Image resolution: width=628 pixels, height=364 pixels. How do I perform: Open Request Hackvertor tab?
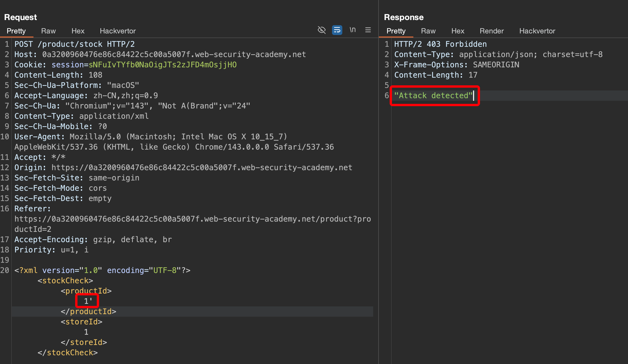pos(118,31)
